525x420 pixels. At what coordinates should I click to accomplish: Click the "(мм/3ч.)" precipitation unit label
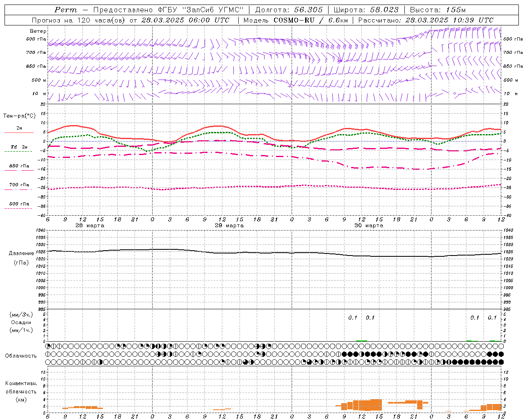click(x=21, y=315)
